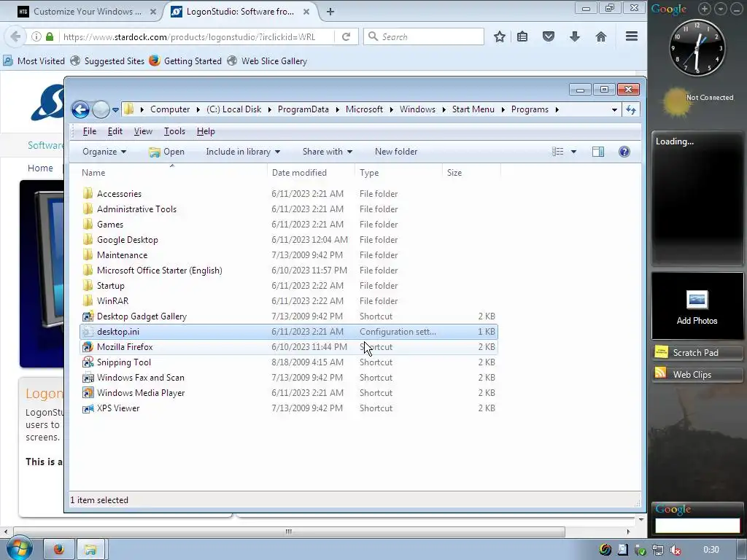The width and height of the screenshot is (747, 560).
Task: Reload the page in Firefox
Action: [347, 36]
